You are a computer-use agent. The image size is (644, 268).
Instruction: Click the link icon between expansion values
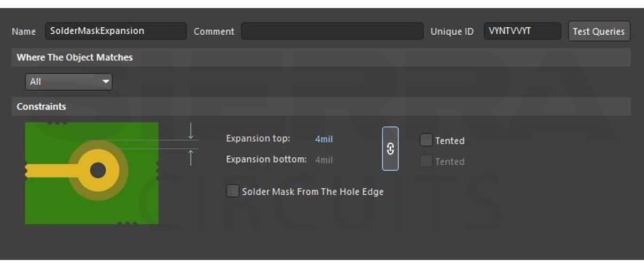(390, 149)
